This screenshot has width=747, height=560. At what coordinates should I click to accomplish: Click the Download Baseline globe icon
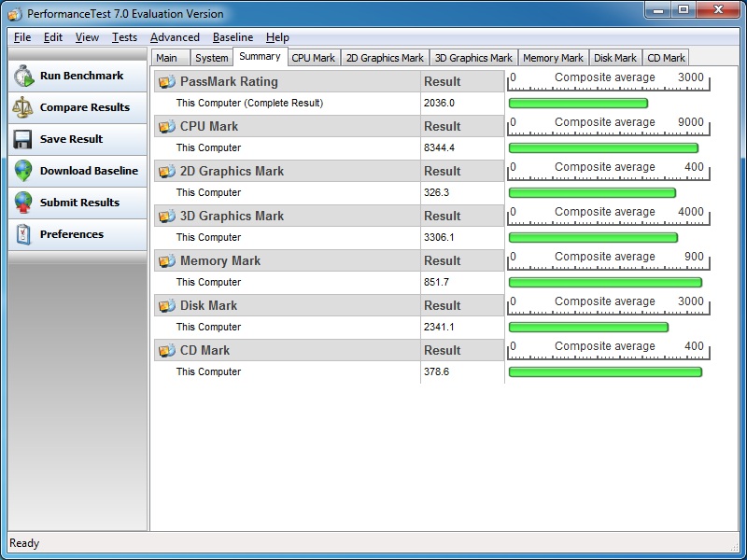pyautogui.click(x=22, y=171)
